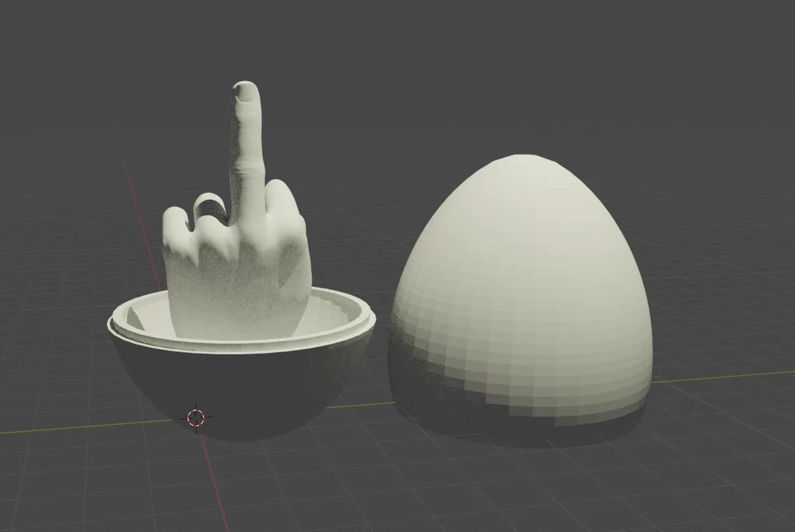795x532 pixels.
Task: Click the rounded top of the egg shell
Action: click(x=521, y=171)
